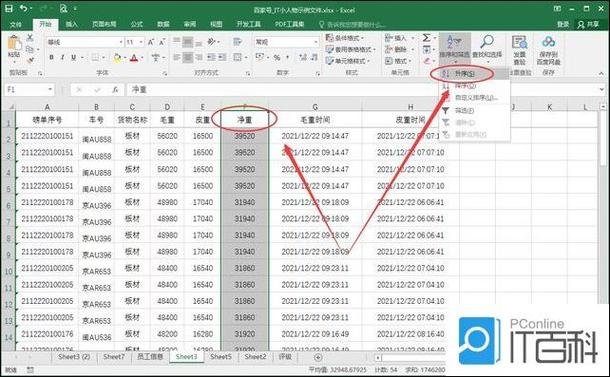Screen dimensions: 610x377
Task: Open the font name dropdown
Action: click(121, 42)
